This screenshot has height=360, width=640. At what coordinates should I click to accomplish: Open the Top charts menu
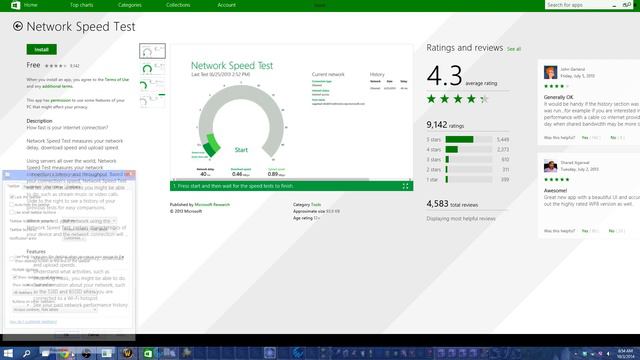(82, 5)
